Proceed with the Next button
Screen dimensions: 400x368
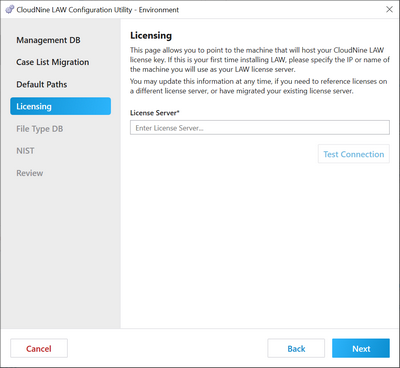pos(361,348)
